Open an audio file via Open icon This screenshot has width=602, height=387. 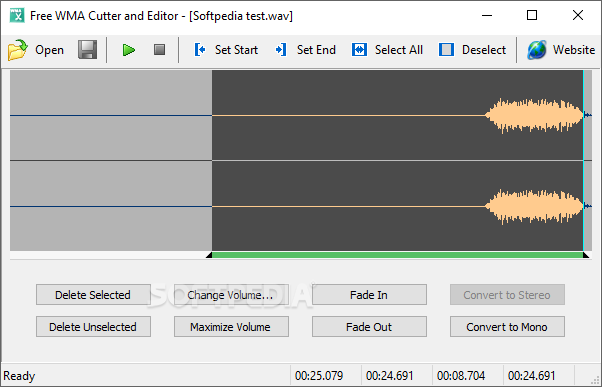tap(18, 50)
